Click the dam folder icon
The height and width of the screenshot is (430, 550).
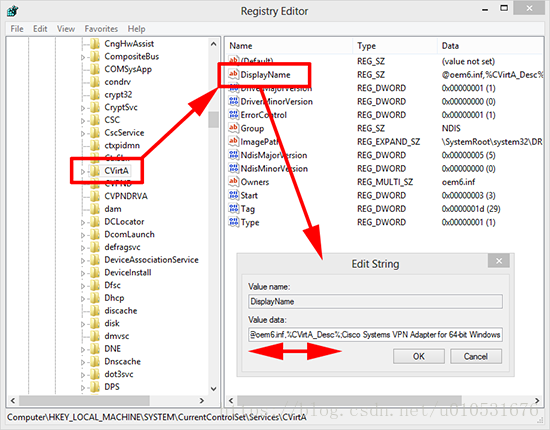point(95,209)
